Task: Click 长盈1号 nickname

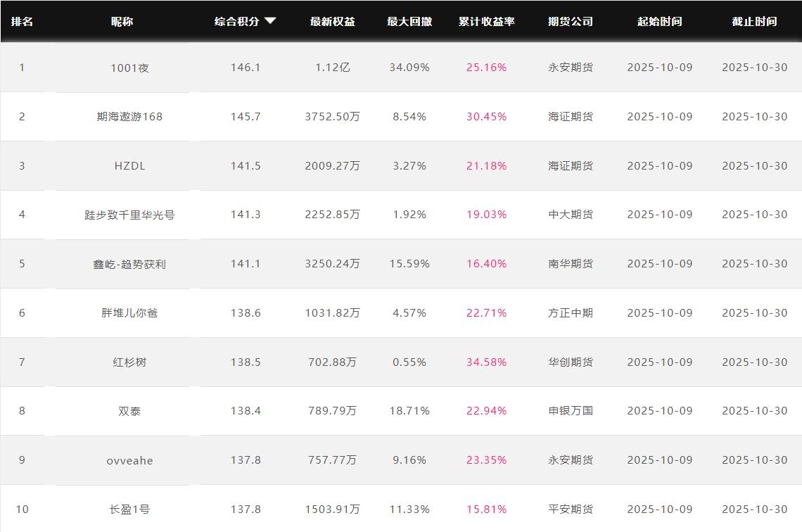Action: click(129, 509)
